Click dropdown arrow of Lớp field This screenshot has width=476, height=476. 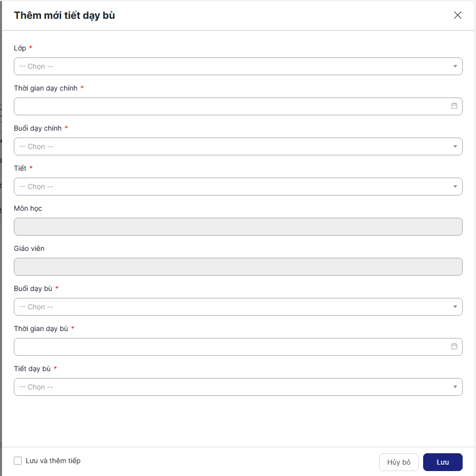(455, 66)
